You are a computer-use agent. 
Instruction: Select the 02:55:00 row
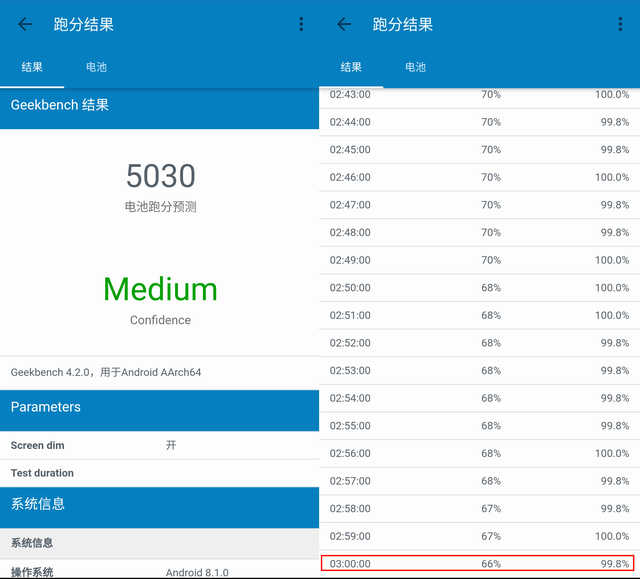[480, 426]
